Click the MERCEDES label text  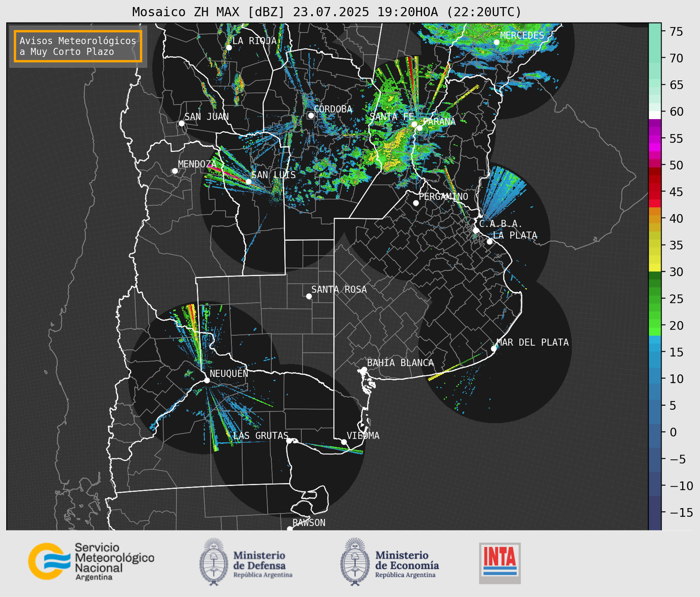[522, 36]
